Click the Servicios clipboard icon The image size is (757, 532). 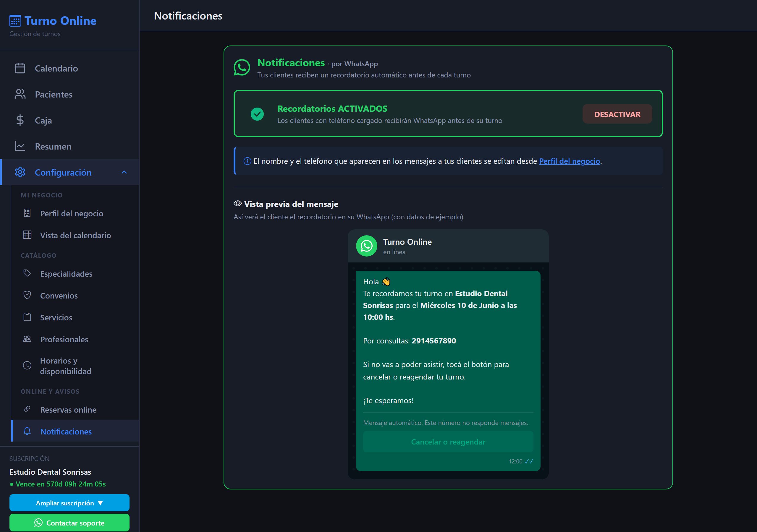[28, 317]
